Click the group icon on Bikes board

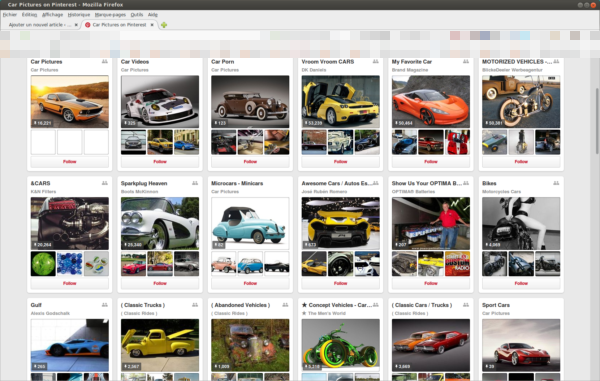(556, 183)
